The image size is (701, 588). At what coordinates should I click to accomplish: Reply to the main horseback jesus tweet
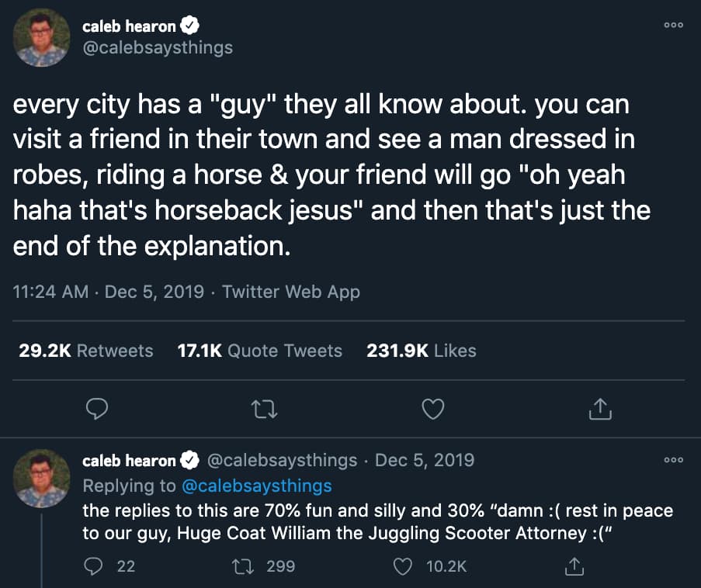point(97,409)
